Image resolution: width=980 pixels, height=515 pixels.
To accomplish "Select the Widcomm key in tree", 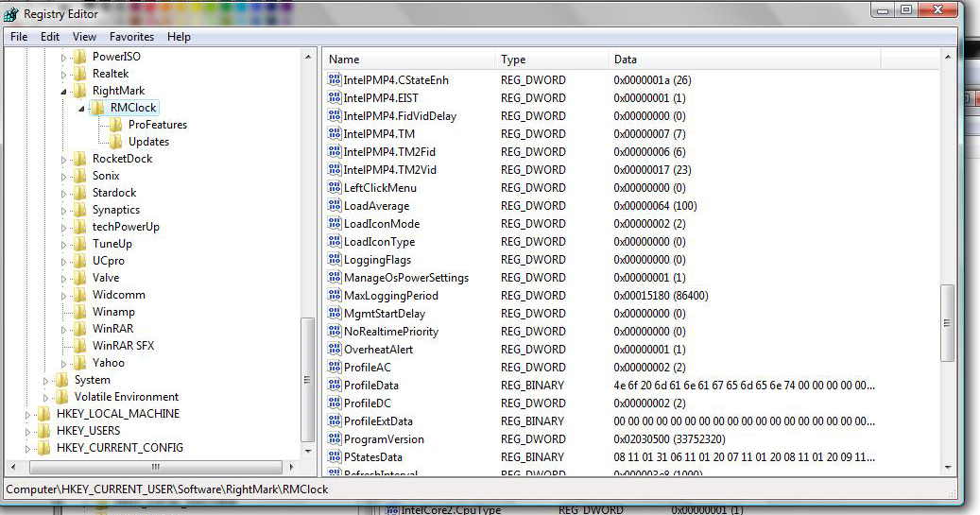I will click(119, 295).
